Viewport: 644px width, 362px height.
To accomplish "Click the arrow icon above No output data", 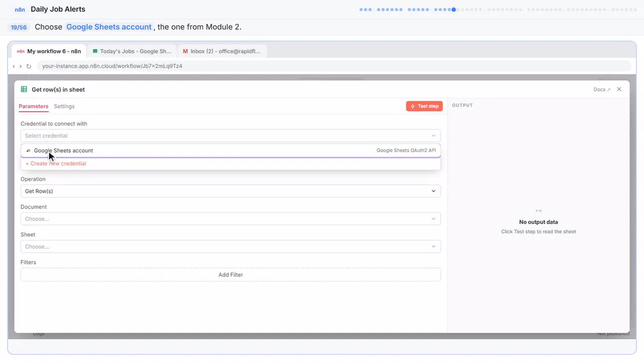I will [538, 211].
